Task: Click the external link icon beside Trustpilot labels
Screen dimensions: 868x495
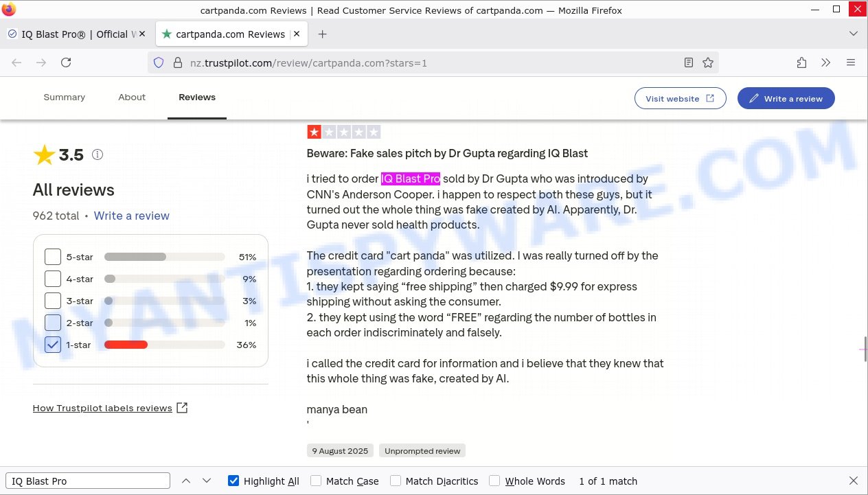Action: [x=182, y=408]
